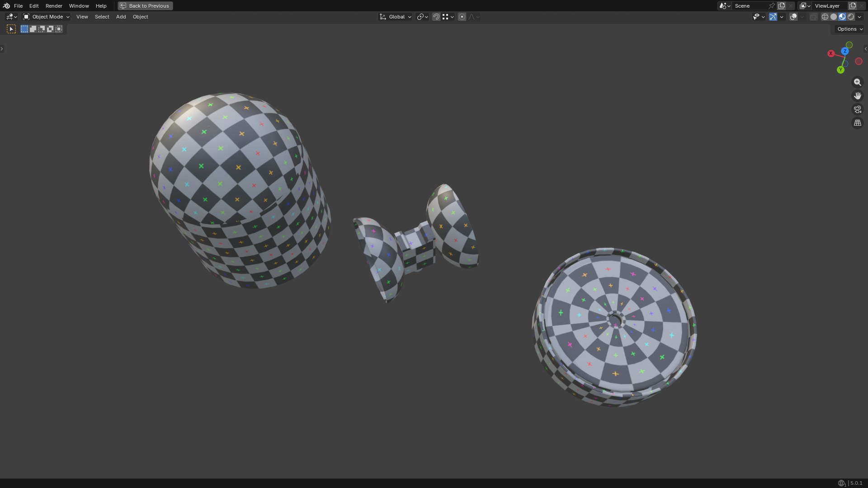Open the Global transform orientation dropdown
This screenshot has width=868, height=488.
[395, 17]
